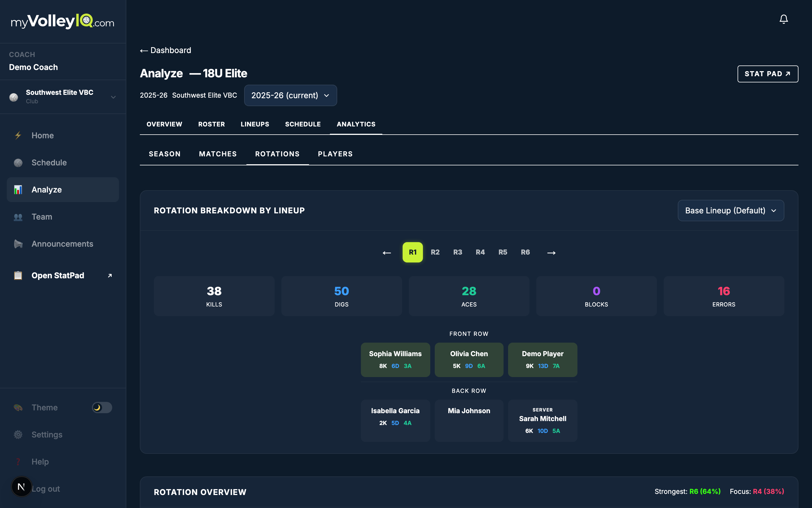Screen dimensions: 812x508
Task: Click the round N avatar badge
Action: [x=21, y=487]
